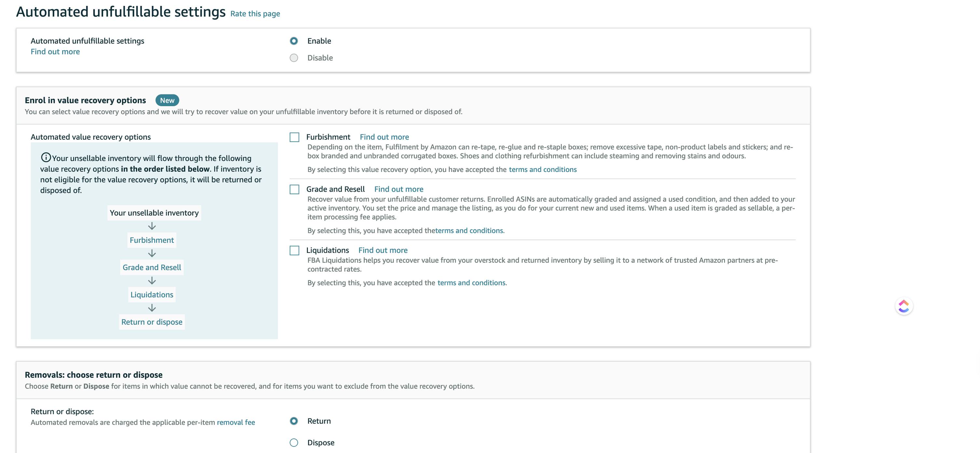Select the Enable radio button
980x453 pixels.
[294, 41]
